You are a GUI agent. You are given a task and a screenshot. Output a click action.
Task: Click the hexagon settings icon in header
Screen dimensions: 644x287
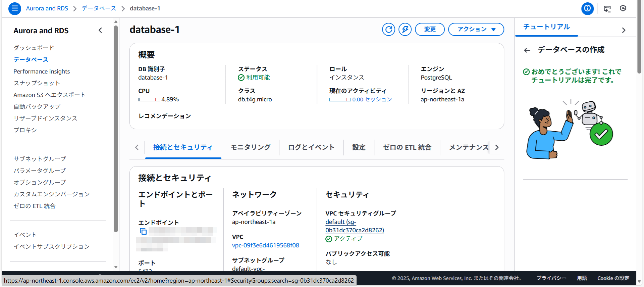[x=623, y=8]
